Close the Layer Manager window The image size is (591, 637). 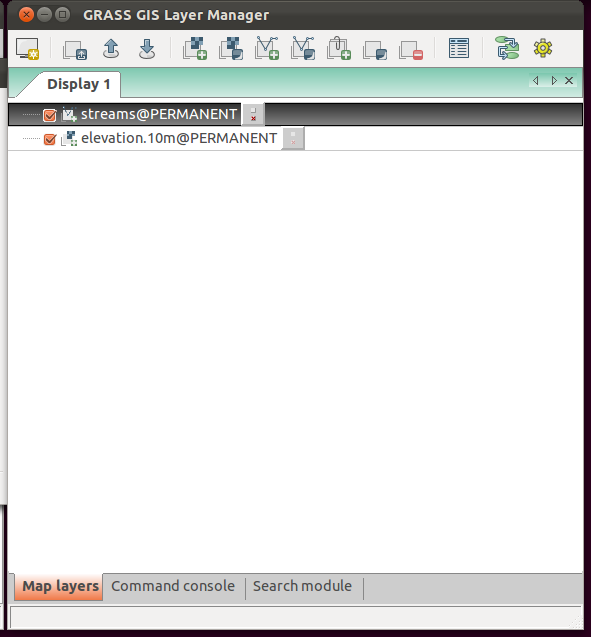click(26, 15)
